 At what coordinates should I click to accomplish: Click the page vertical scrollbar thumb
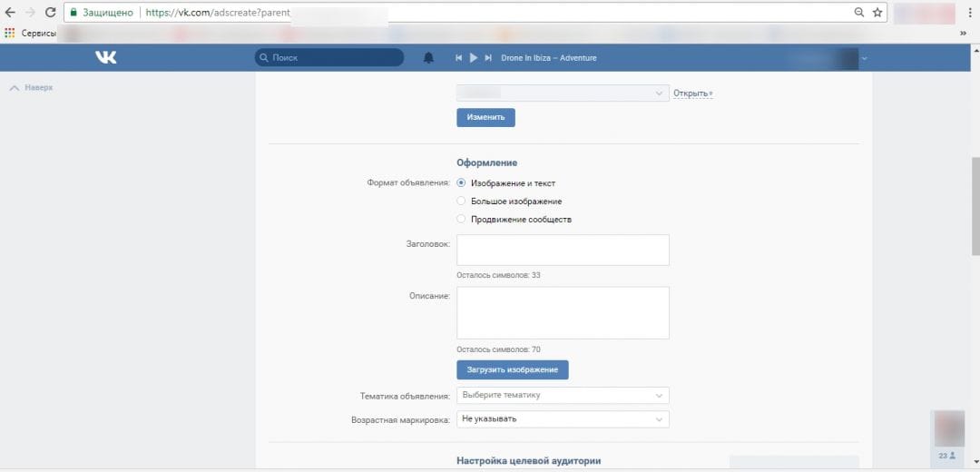point(975,204)
